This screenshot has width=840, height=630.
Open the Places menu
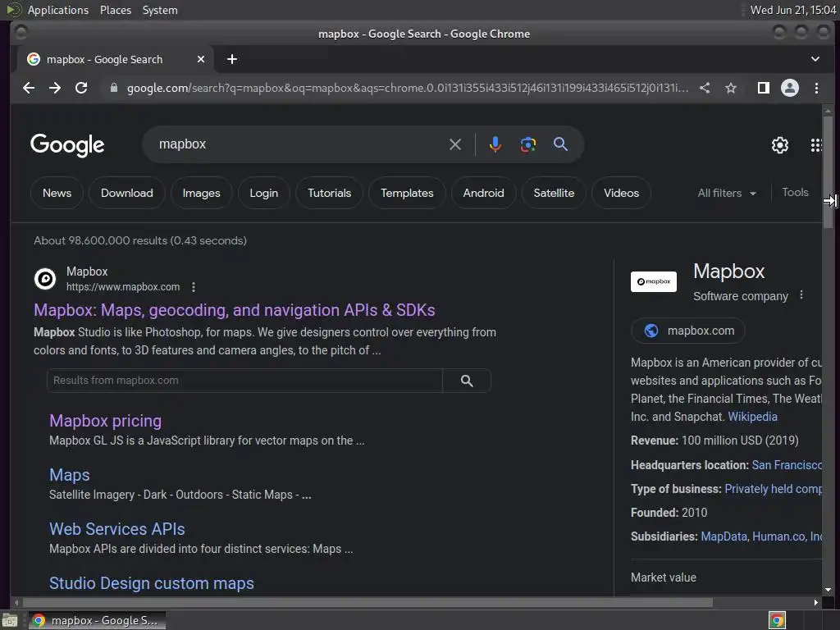(x=116, y=10)
